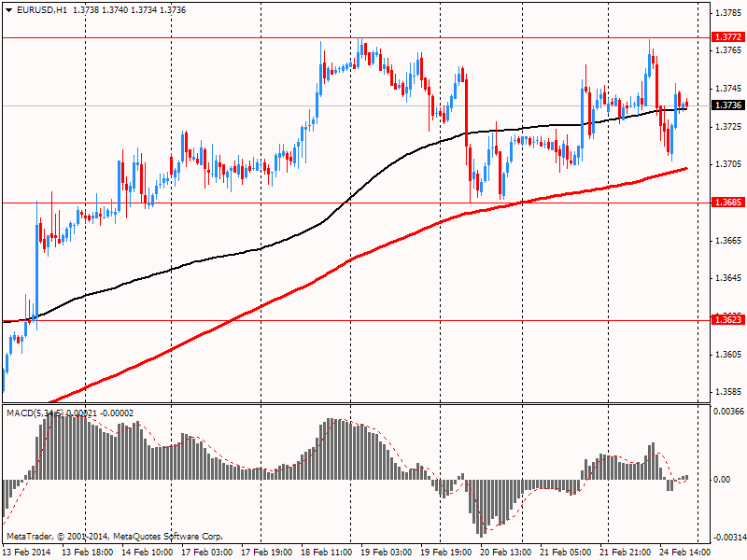Click the 1.3725 price scale value
This screenshot has width=747, height=560.
coord(728,126)
